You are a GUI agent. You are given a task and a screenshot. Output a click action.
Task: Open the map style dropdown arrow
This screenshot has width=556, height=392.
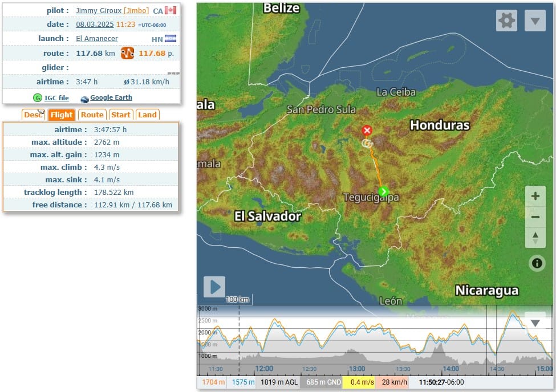535,21
